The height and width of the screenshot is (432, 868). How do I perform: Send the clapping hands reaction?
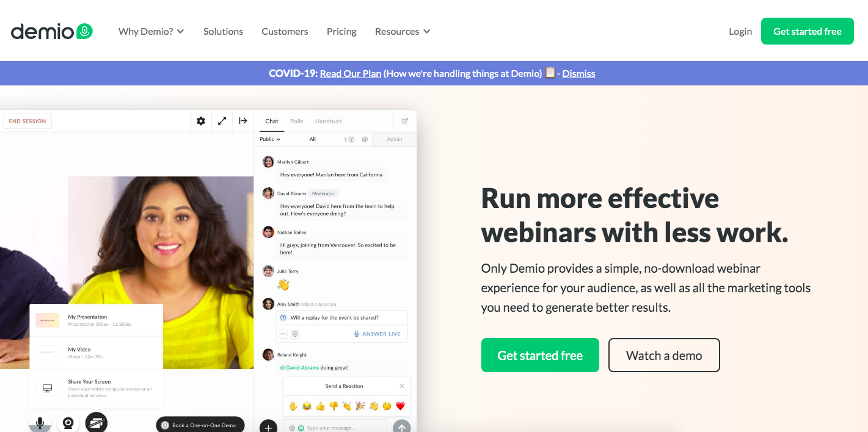pyautogui.click(x=347, y=406)
